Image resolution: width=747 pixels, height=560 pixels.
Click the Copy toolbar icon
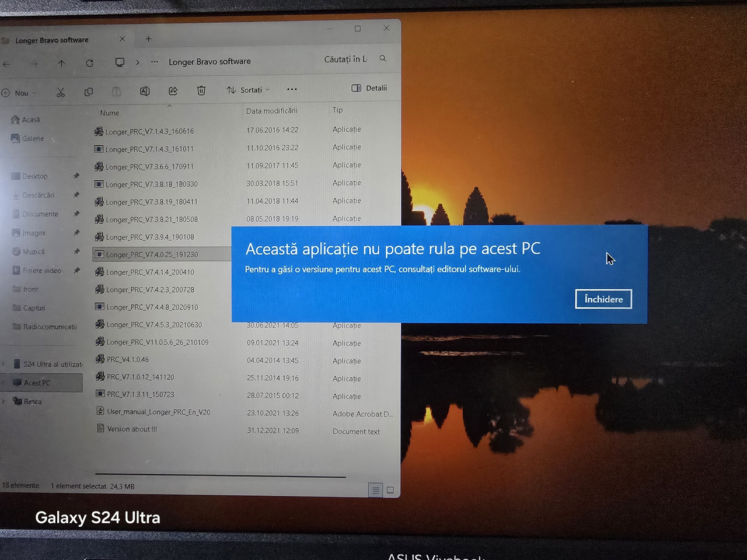click(x=89, y=92)
